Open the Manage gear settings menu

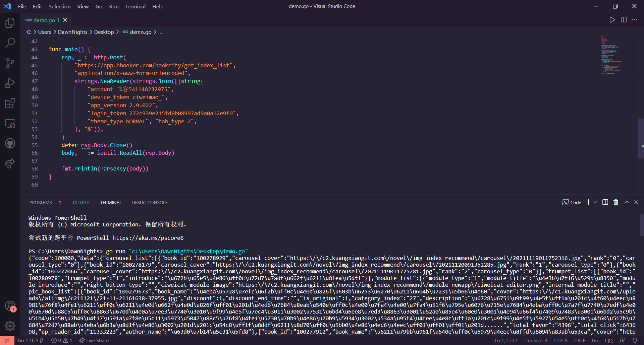tap(10, 326)
